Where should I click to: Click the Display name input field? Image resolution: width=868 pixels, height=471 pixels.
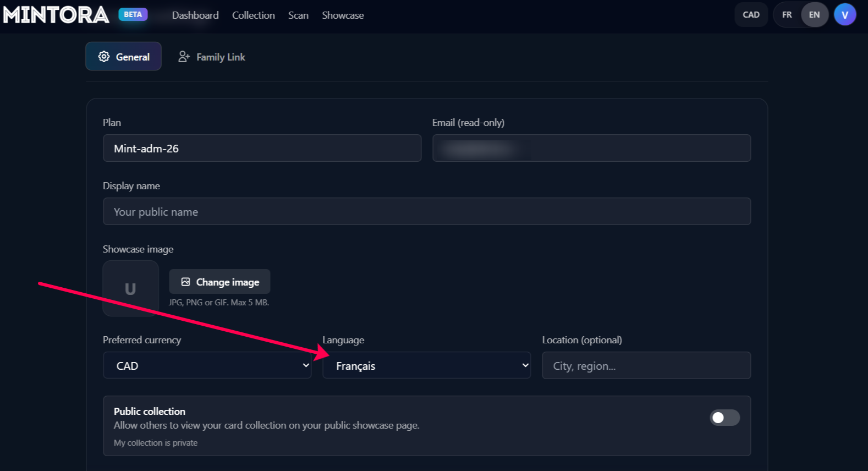click(426, 212)
